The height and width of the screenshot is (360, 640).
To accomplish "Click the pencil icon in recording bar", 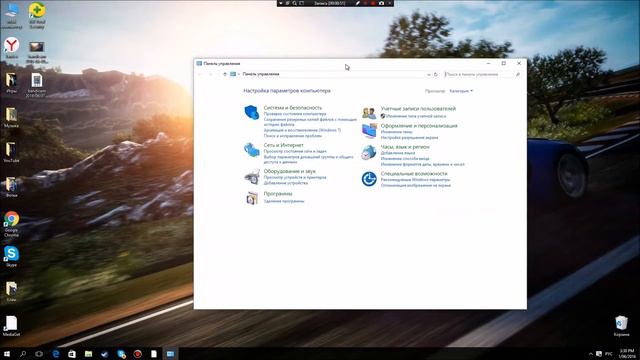I will [x=358, y=3].
